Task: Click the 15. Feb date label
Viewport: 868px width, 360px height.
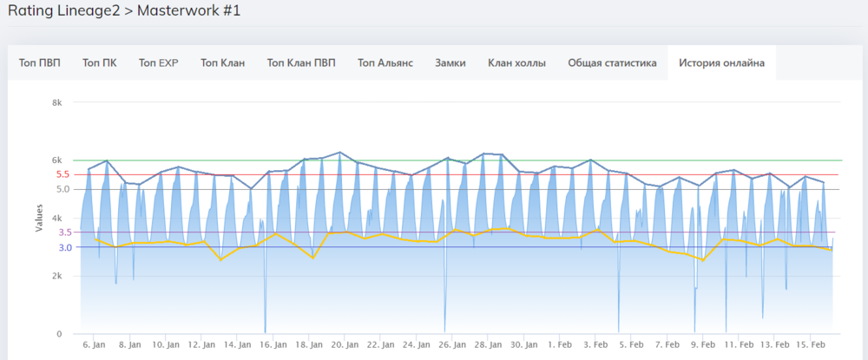Action: (x=808, y=344)
